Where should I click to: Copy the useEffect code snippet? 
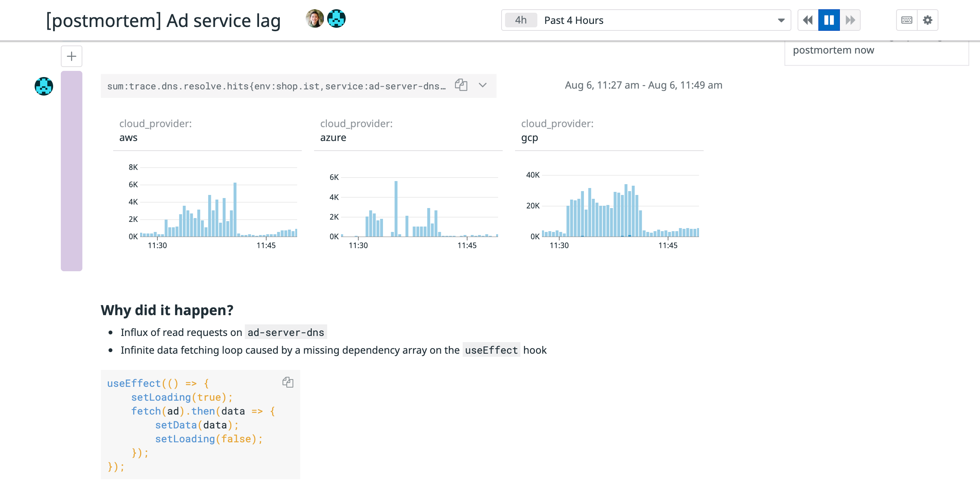coord(288,382)
